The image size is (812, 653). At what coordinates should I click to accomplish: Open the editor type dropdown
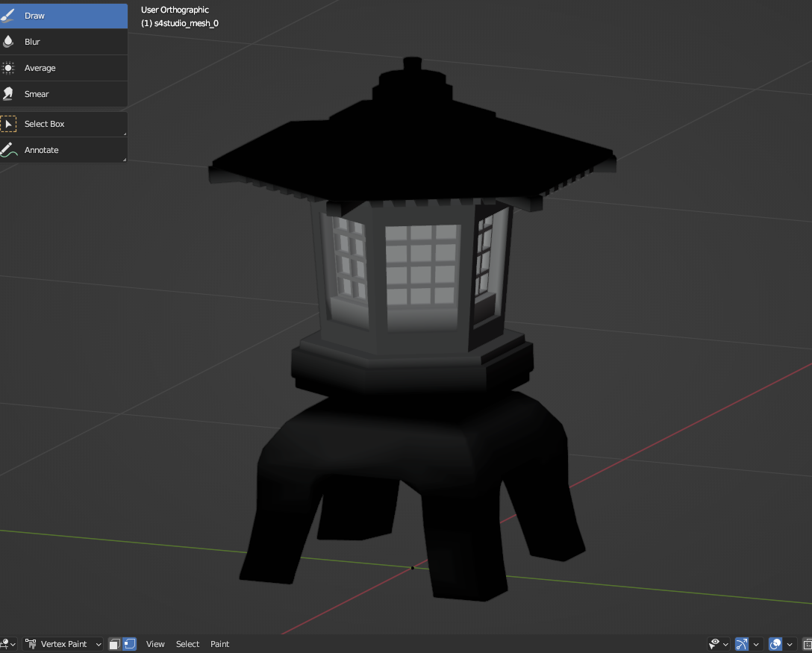[7, 644]
